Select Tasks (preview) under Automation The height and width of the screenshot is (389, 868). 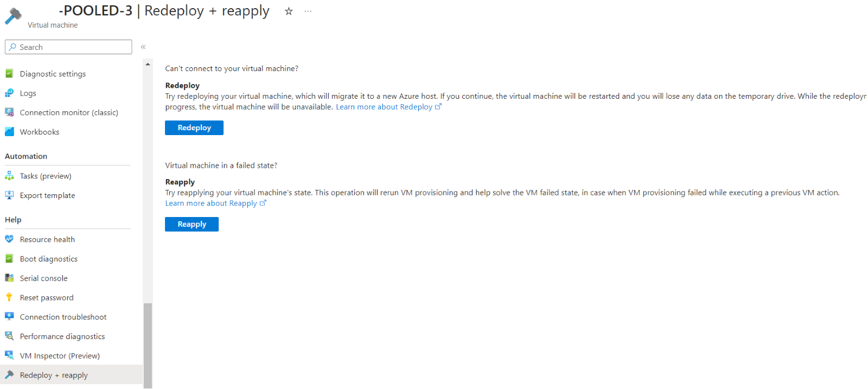tap(46, 175)
